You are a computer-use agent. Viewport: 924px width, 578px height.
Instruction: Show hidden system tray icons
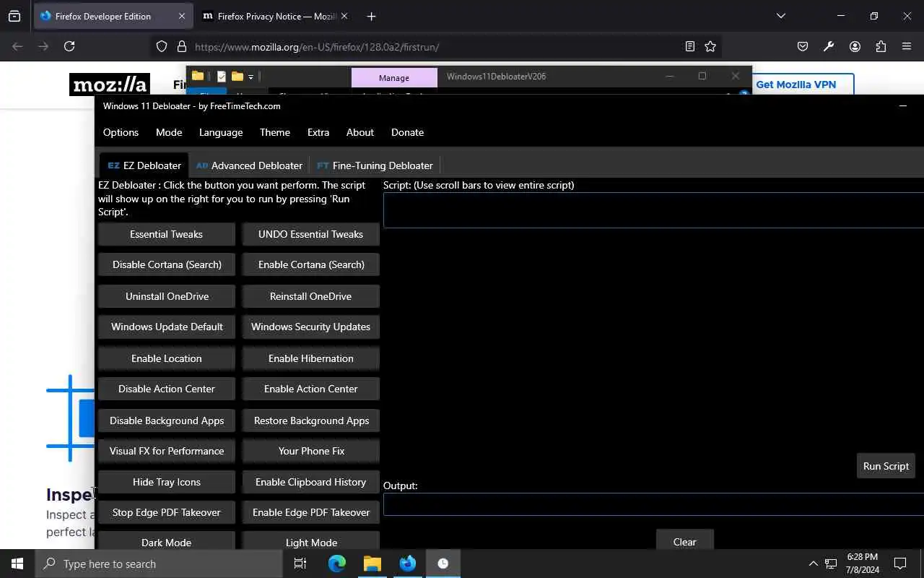(x=813, y=564)
